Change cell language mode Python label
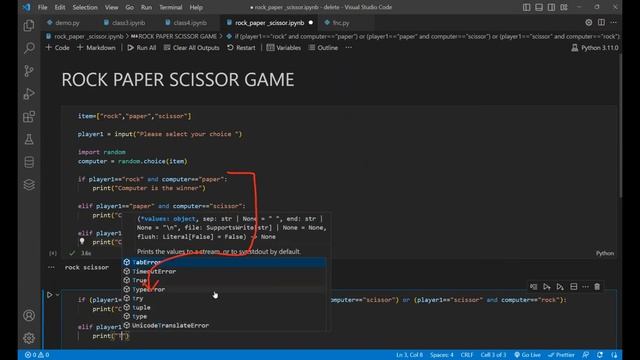The height and width of the screenshot is (360, 640). click(604, 253)
